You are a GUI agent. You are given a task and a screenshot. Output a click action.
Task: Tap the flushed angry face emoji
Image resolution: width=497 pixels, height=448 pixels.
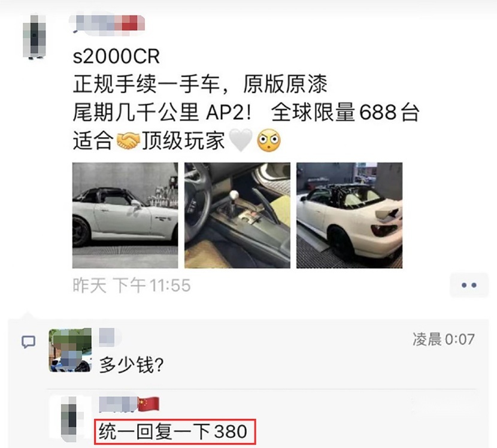click(x=269, y=141)
